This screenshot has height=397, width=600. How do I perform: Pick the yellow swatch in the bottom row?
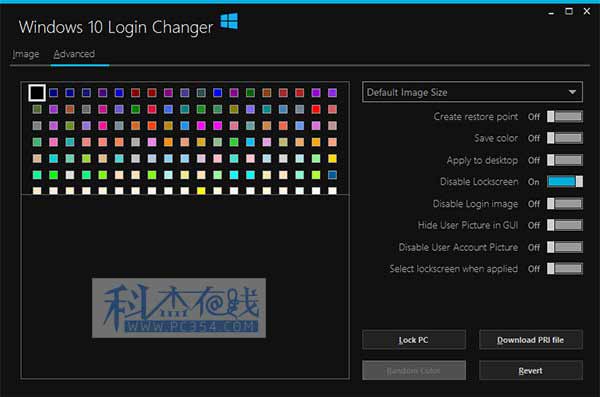201,191
